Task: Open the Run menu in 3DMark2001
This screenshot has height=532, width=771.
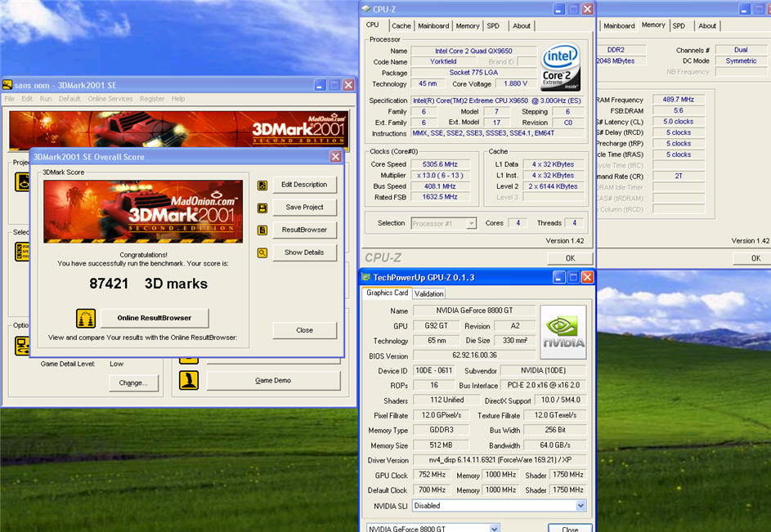Action: 46,99
